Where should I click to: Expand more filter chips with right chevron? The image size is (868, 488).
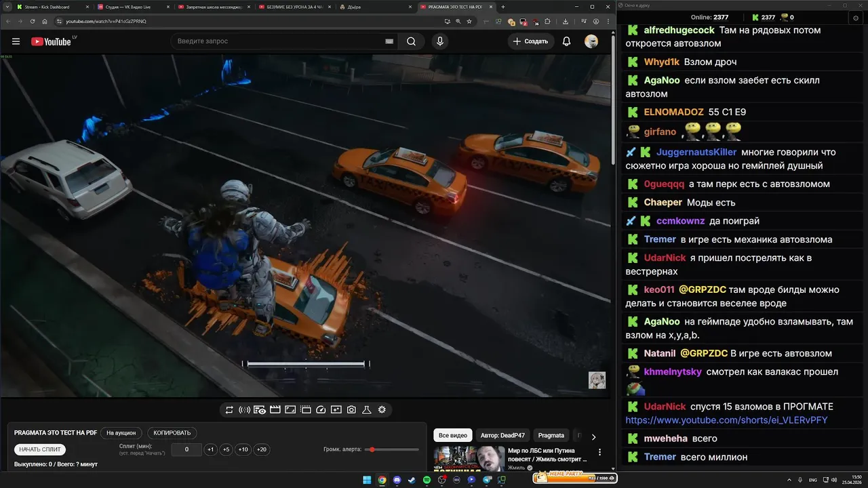coord(593,436)
